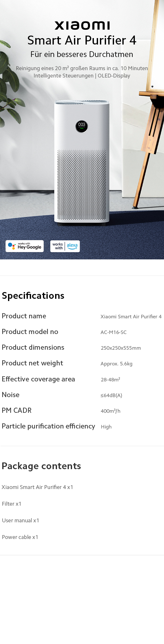Click the User manual x1 package item
164x644 pixels.
(20, 520)
